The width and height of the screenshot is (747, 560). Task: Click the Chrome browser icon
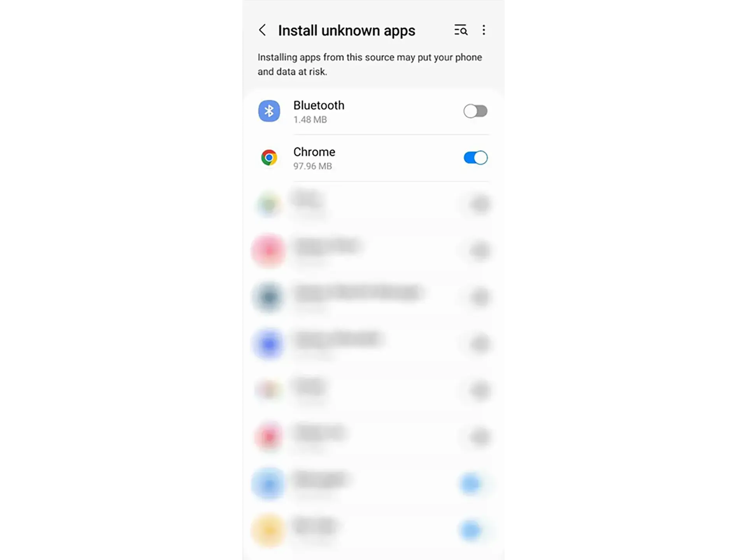pyautogui.click(x=268, y=157)
